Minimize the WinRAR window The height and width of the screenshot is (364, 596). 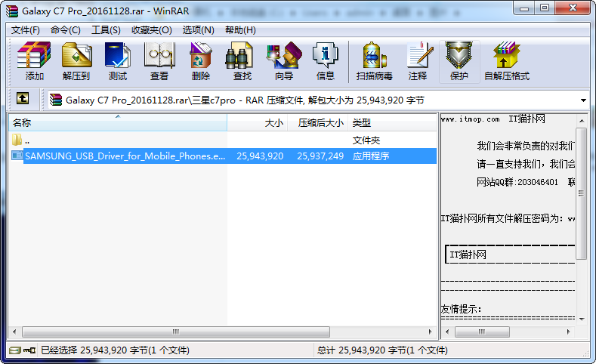[x=524, y=8]
